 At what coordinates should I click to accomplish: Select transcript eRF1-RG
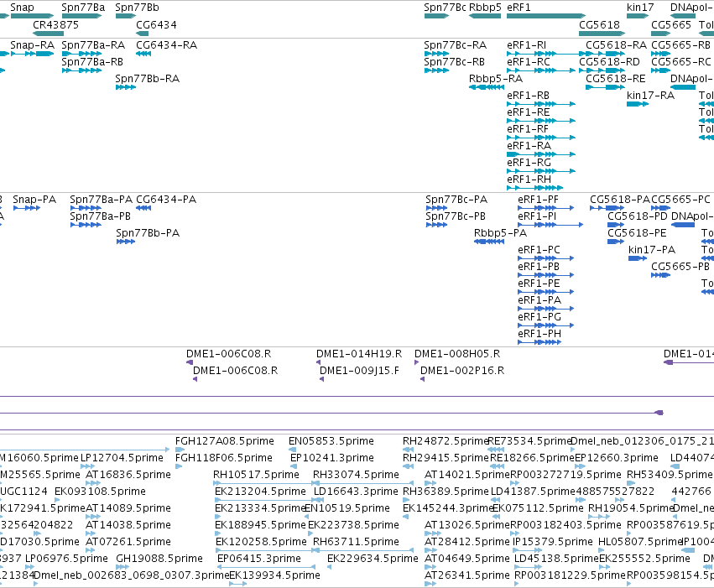pyautogui.click(x=541, y=171)
